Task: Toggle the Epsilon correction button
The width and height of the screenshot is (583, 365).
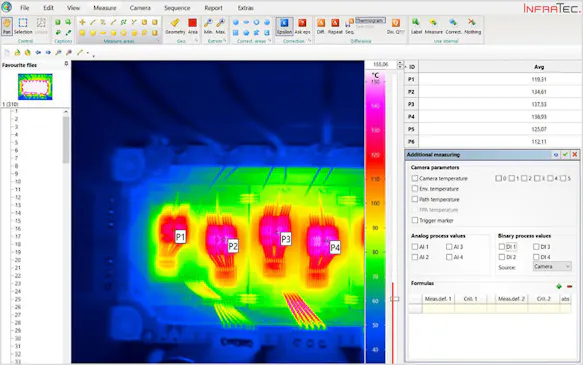Action: (284, 26)
